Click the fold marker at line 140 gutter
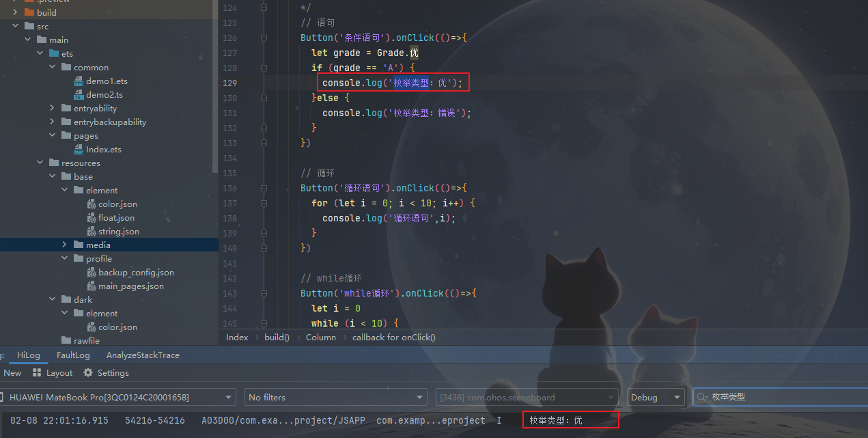This screenshot has width=868, height=438. (x=264, y=249)
